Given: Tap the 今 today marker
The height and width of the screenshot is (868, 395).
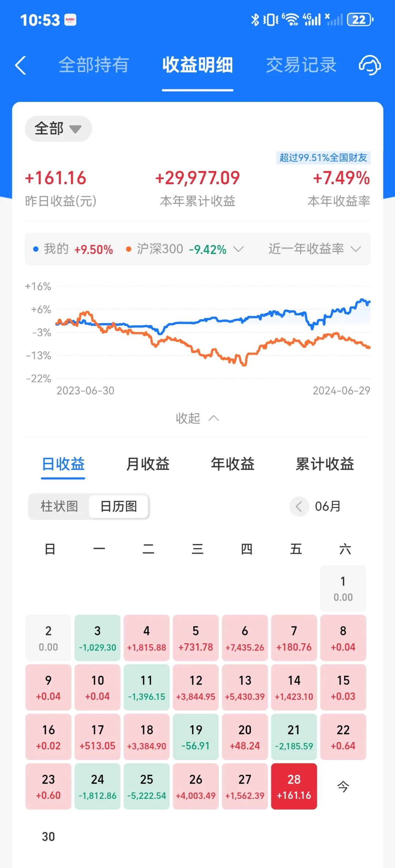Looking at the screenshot, I should coord(343,786).
